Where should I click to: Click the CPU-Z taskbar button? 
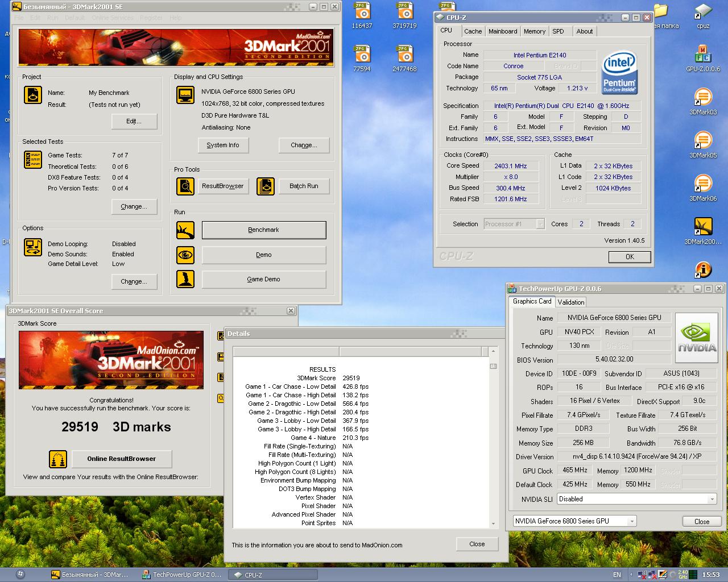[x=273, y=575]
